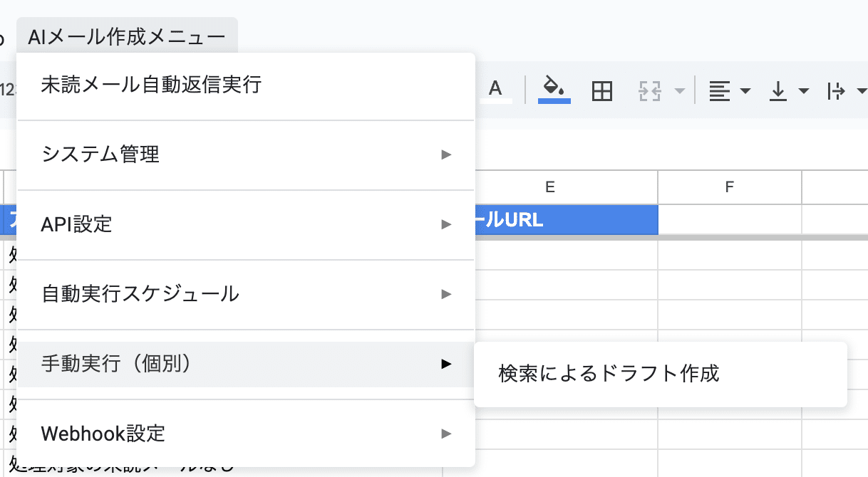Expand the arrow beside API設定
This screenshot has width=868, height=477.
point(446,224)
